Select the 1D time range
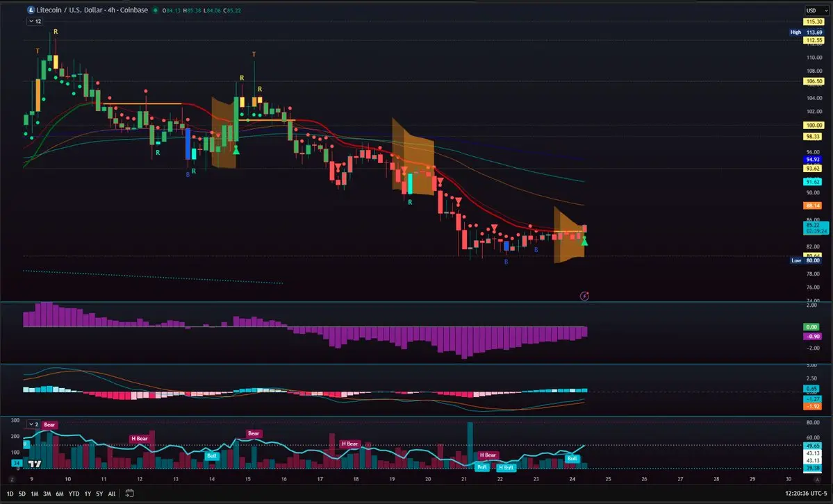 point(10,494)
